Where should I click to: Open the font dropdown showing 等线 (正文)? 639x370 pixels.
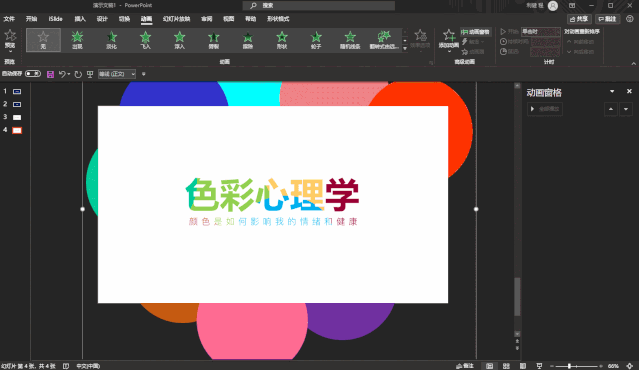(117, 74)
